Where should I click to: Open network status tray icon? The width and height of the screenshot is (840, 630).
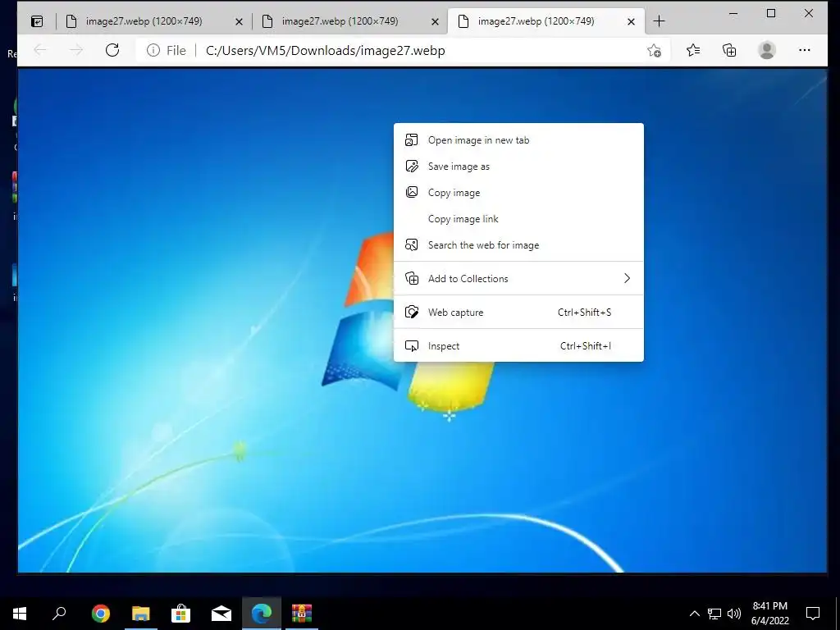(714, 614)
